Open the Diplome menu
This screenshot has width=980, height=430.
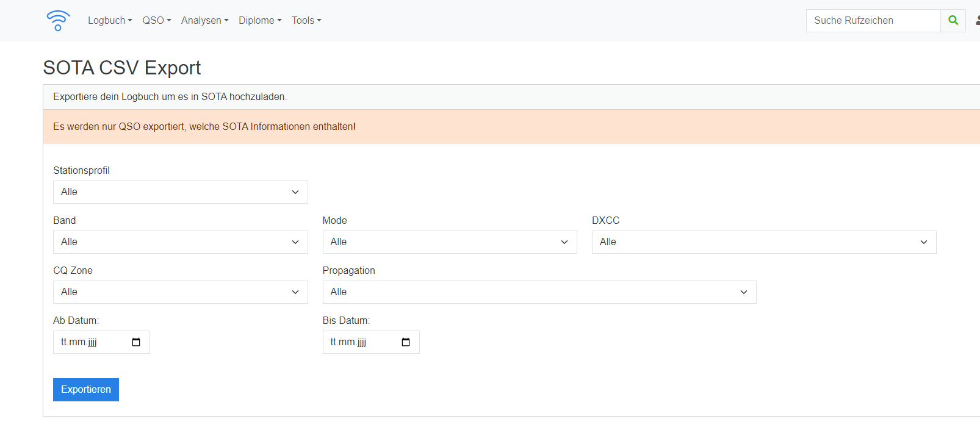tap(260, 21)
